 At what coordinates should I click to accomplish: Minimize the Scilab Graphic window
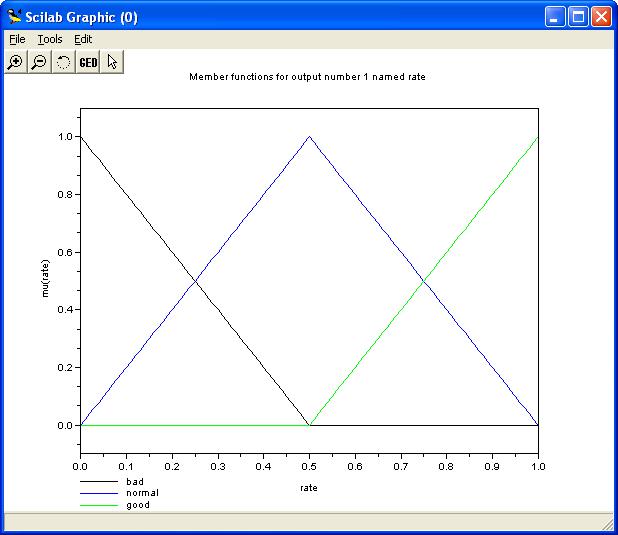pyautogui.click(x=557, y=17)
